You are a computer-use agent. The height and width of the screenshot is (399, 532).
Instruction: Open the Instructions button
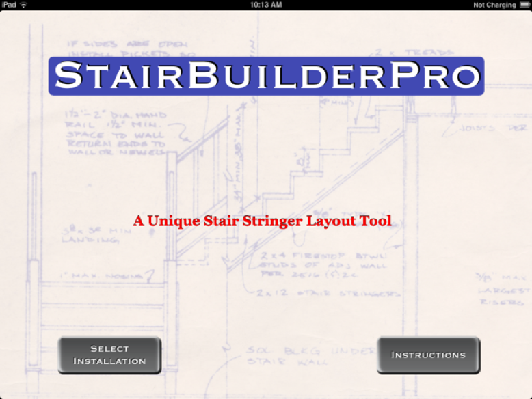(429, 355)
